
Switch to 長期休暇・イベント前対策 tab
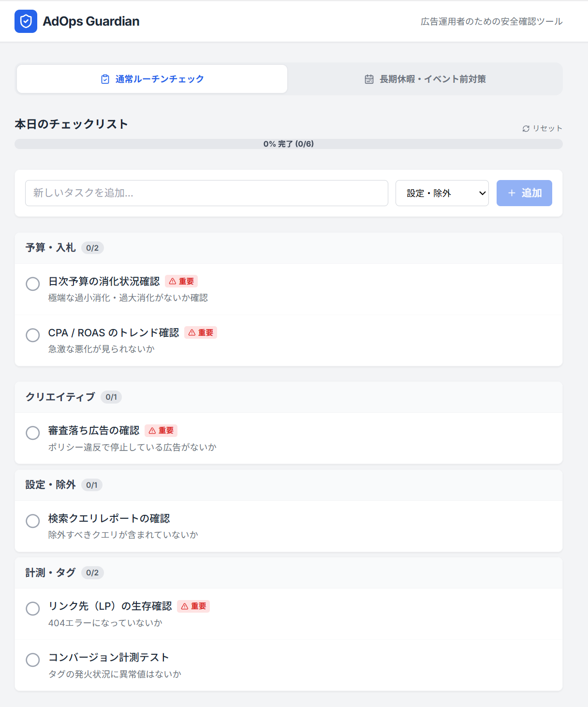[425, 79]
